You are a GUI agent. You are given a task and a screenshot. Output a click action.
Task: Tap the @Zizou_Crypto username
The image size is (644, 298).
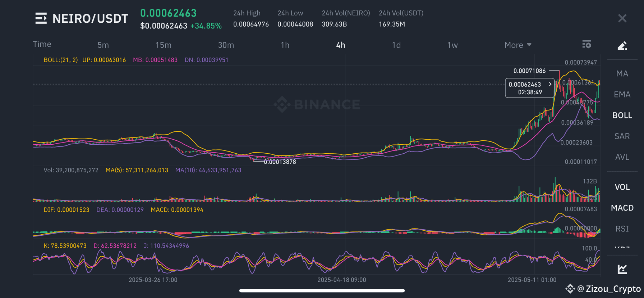click(x=609, y=289)
